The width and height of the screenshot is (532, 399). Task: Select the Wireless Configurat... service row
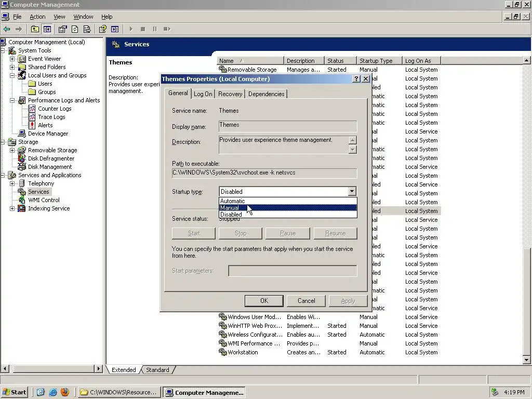click(329, 335)
